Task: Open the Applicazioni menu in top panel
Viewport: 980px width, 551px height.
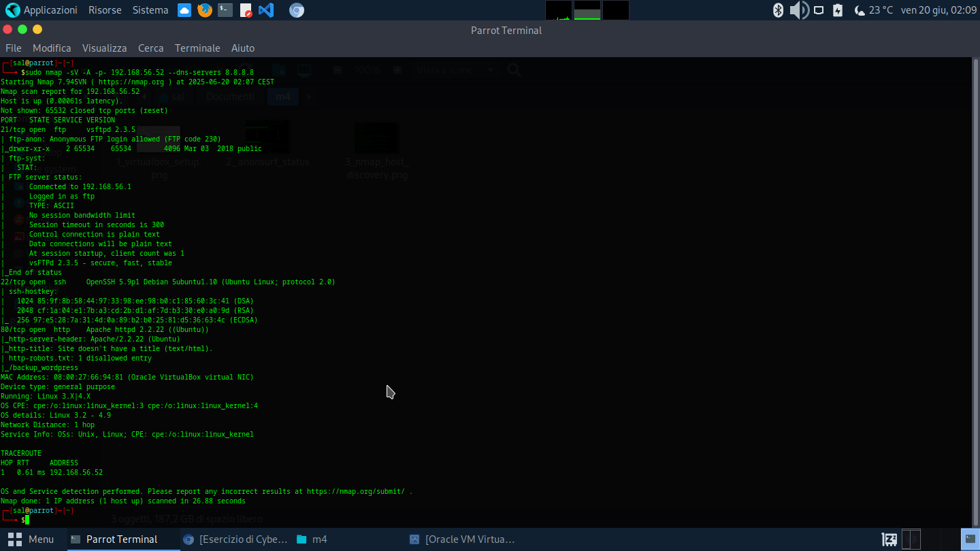Action: pos(42,10)
